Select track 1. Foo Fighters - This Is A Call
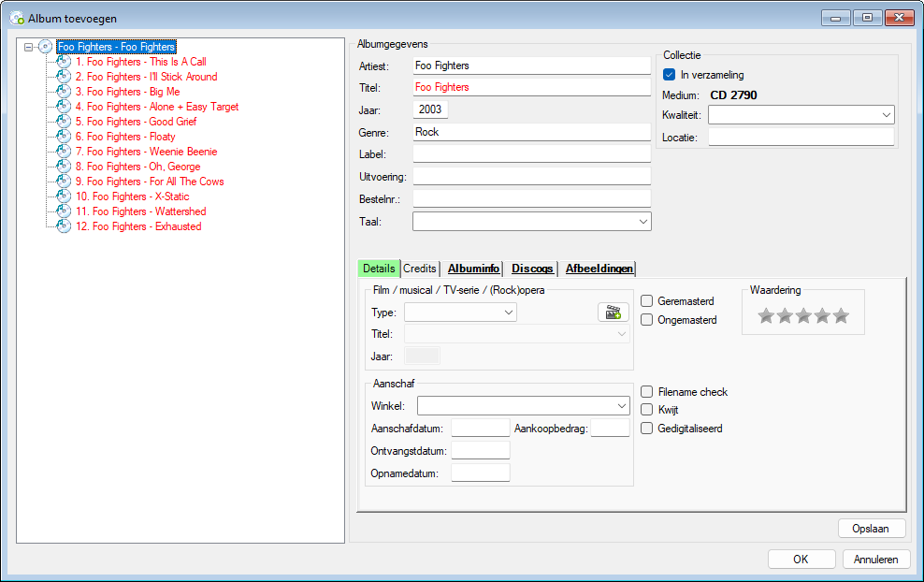Viewport: 924px width, 582px height. pos(141,62)
